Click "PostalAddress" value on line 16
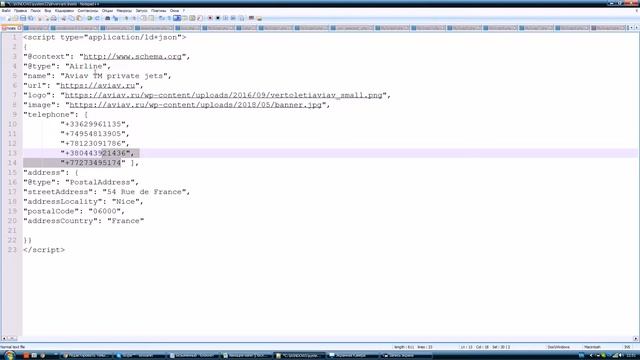This screenshot has width=640, height=360. [100, 182]
